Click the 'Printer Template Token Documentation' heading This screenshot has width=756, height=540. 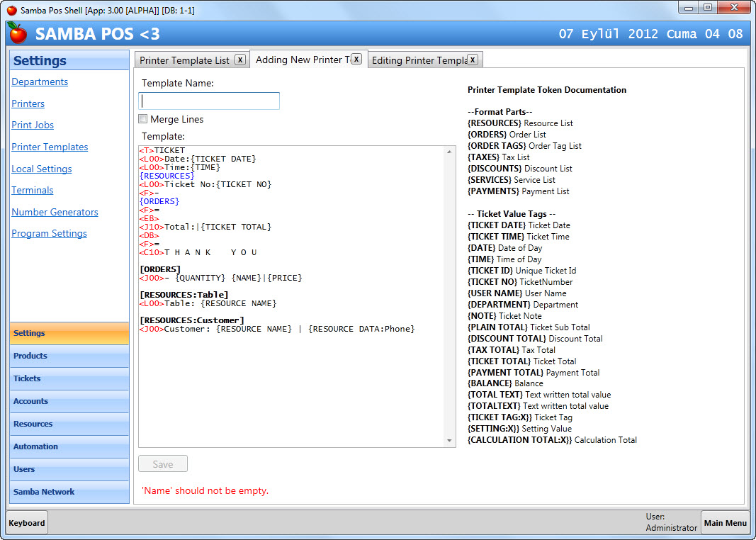coord(547,90)
